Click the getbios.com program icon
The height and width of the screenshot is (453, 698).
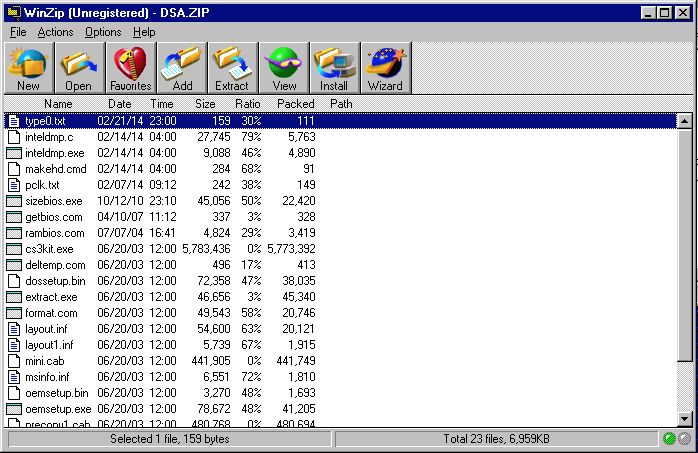[14, 217]
